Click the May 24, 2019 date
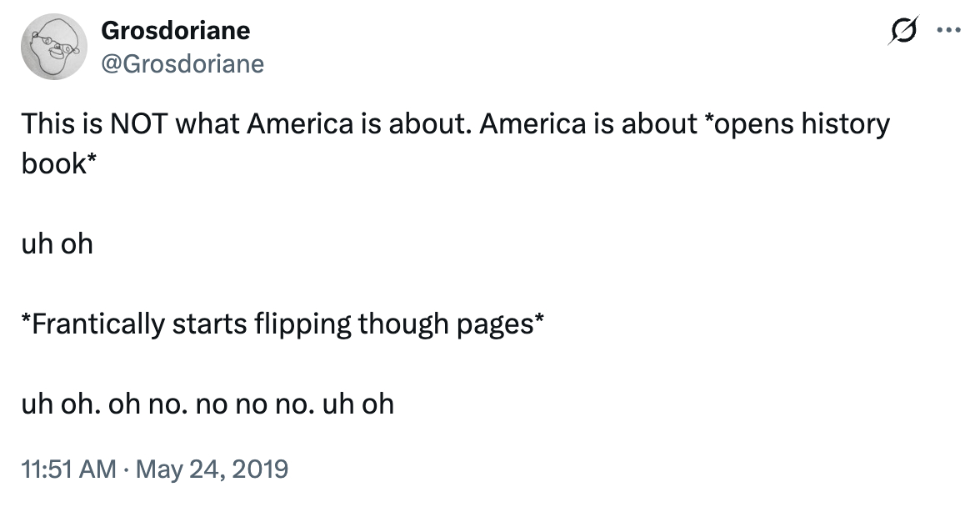This screenshot has height=507, width=980. pyautogui.click(x=209, y=469)
